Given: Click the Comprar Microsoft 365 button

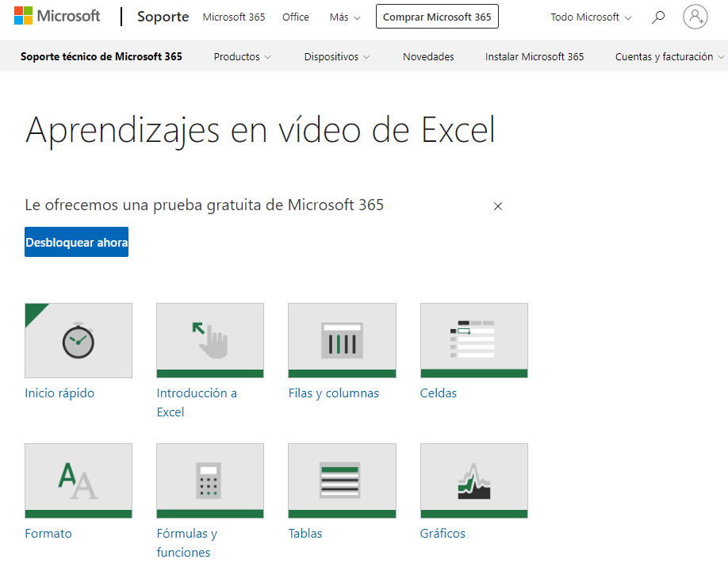Looking at the screenshot, I should pos(437,17).
